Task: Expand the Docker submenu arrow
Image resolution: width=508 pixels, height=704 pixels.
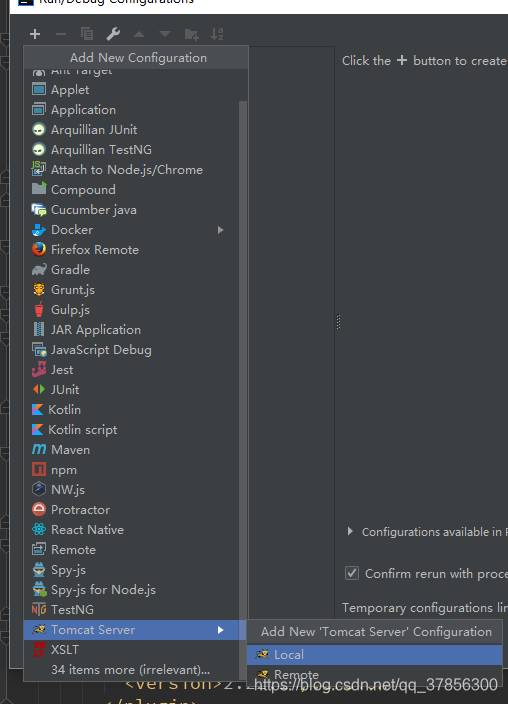Action: (x=220, y=230)
